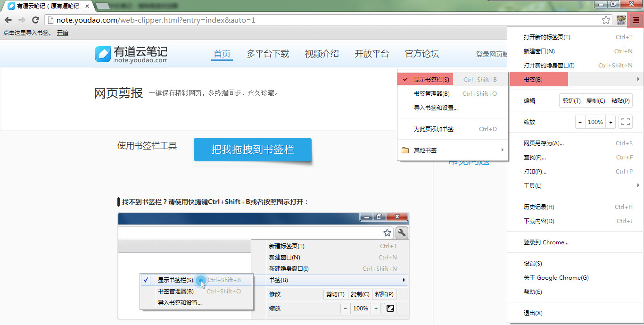Select 新建窗口(N) from menu
The height and width of the screenshot is (325, 644).
point(576,51)
